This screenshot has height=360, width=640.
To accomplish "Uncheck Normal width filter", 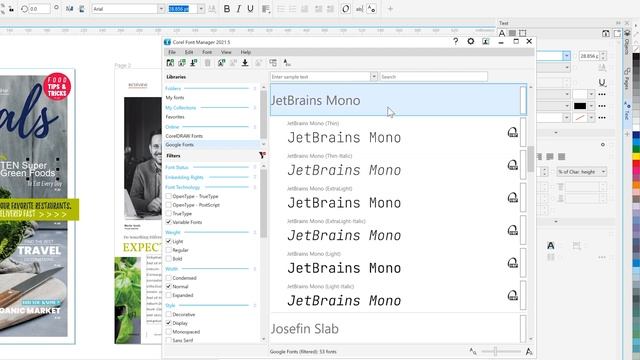I will pyautogui.click(x=169, y=287).
